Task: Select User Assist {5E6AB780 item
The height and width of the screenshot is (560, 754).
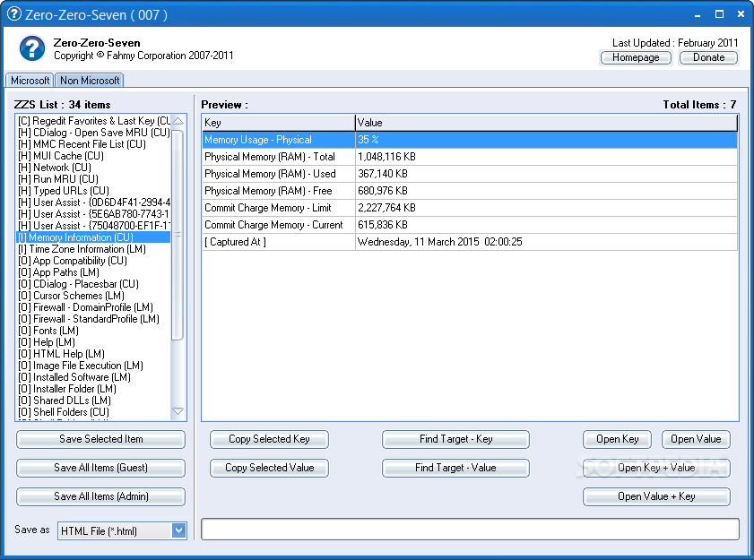Action: pos(94,214)
